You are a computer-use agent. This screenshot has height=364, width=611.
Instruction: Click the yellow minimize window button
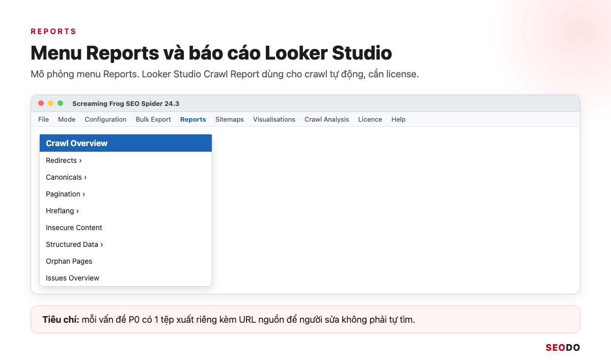click(x=51, y=103)
